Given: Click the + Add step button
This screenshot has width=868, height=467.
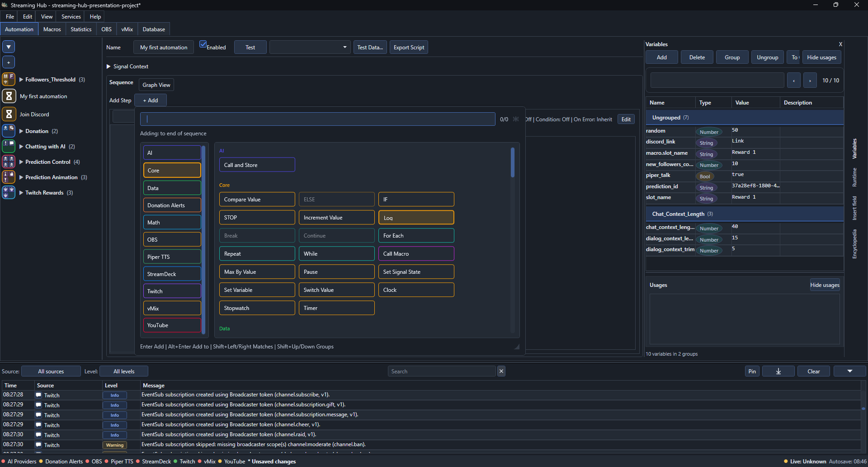Looking at the screenshot, I should tap(151, 100).
